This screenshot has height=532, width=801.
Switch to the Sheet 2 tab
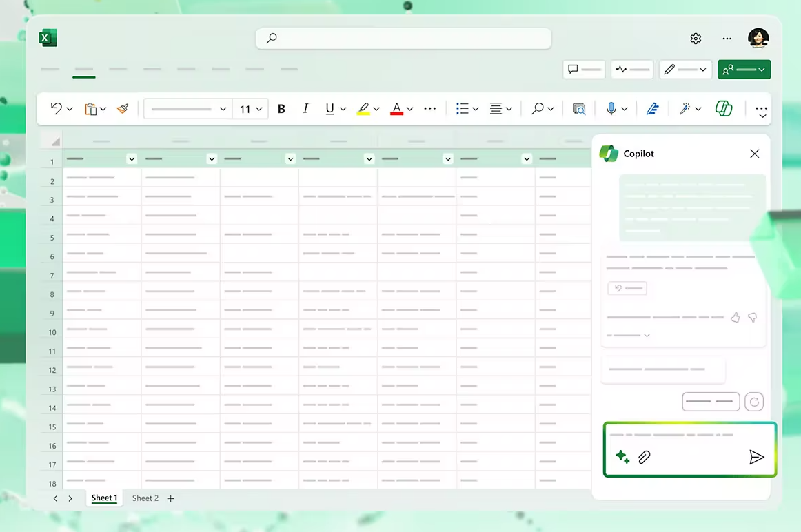coord(145,498)
